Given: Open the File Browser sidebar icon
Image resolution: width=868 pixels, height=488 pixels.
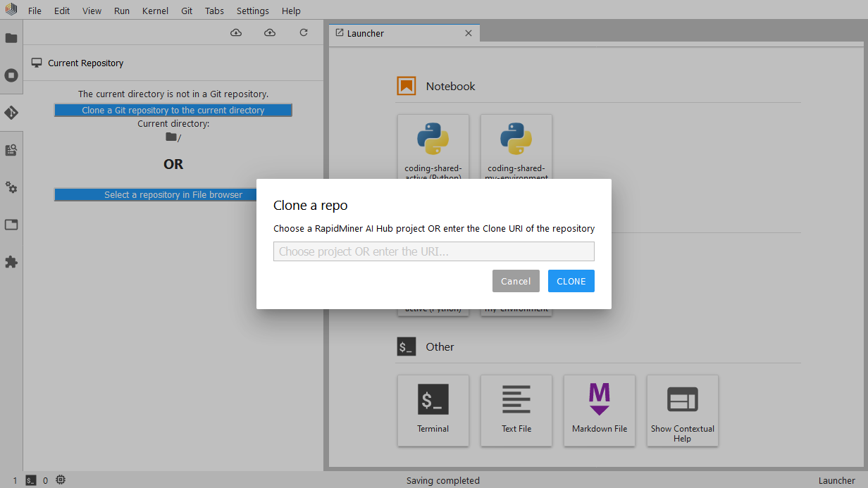Looking at the screenshot, I should [11, 38].
